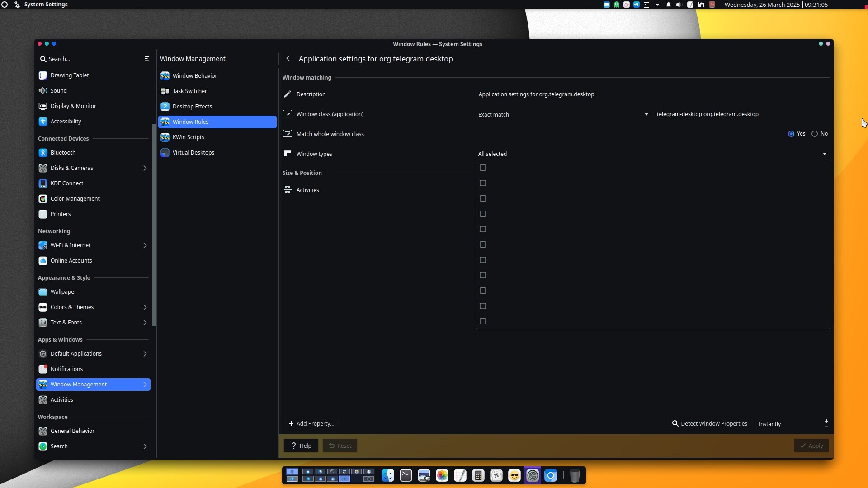Open volume control in system tray
The height and width of the screenshot is (488, 868).
pyautogui.click(x=679, y=5)
